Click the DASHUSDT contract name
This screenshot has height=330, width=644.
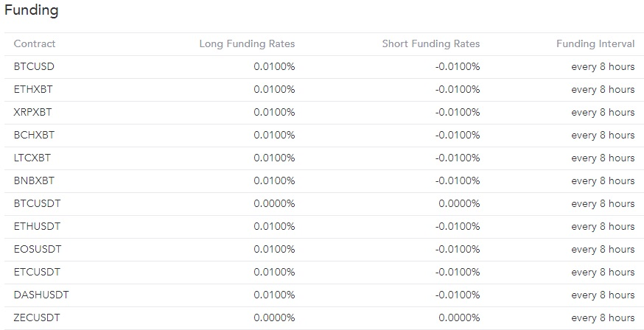41,295
